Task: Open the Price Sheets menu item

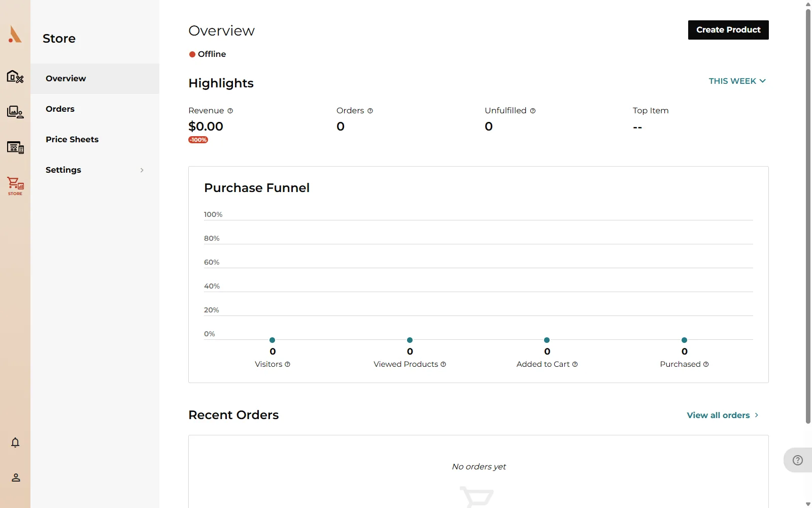Action: coord(95,140)
